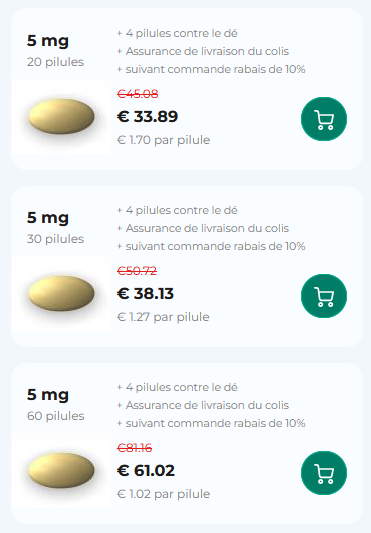Click the crossed-out €81.16 price

coord(134,448)
